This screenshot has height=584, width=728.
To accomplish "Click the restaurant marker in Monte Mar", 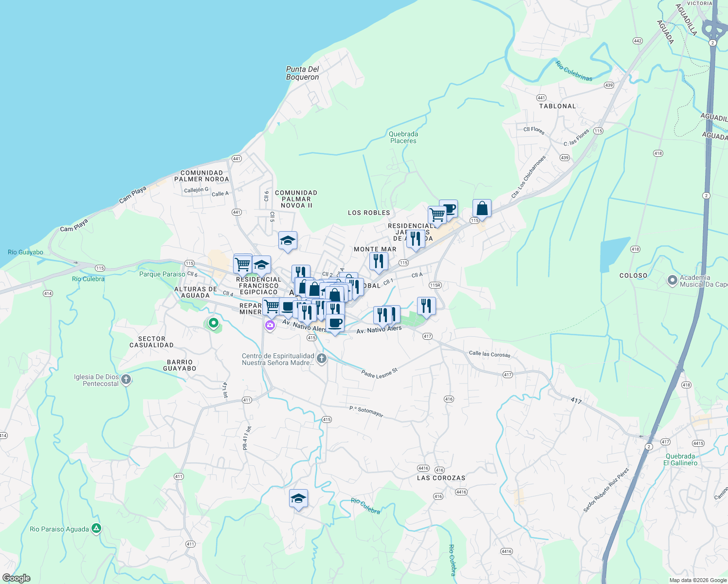I will coord(378,261).
